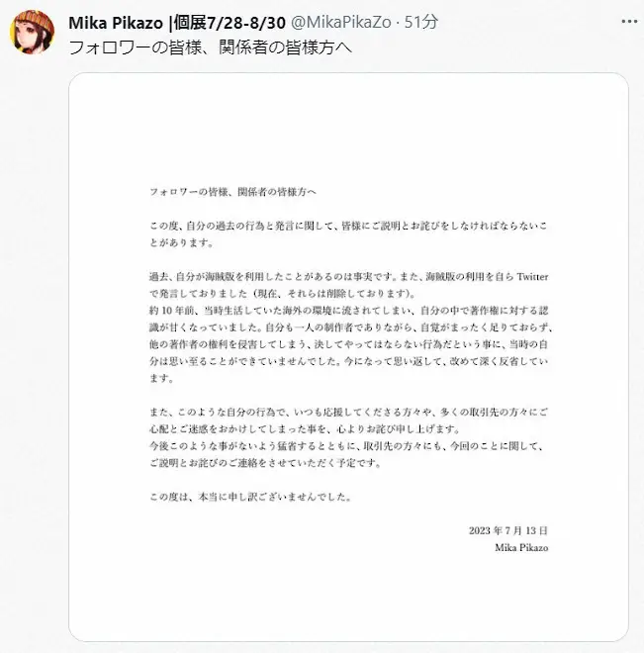Open the @MikaPikaZo handle link

tap(340, 22)
